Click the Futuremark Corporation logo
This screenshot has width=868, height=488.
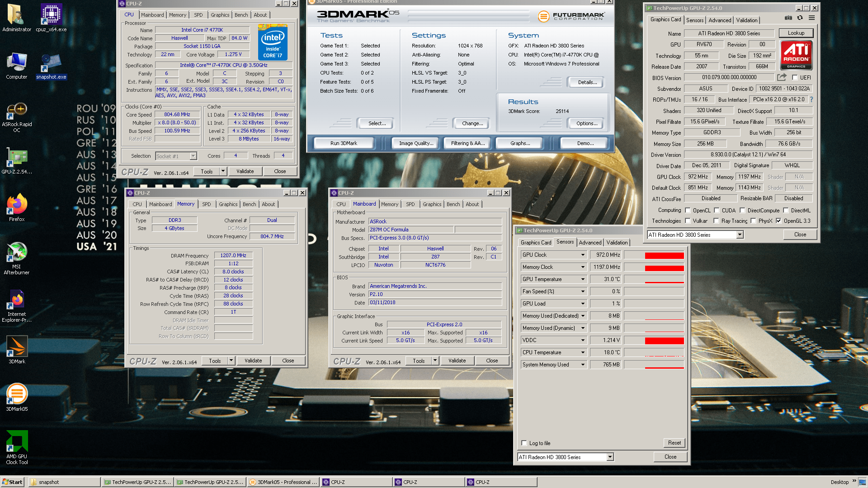click(571, 17)
